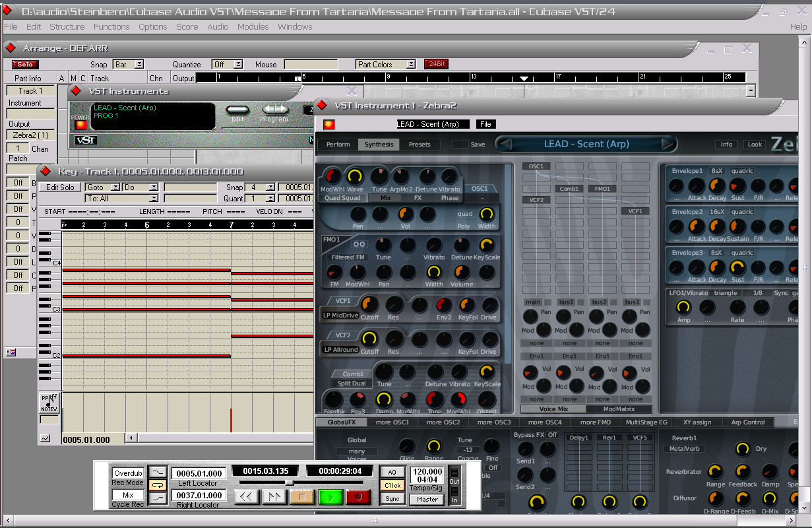
Task: Open the Help menu
Action: click(798, 26)
